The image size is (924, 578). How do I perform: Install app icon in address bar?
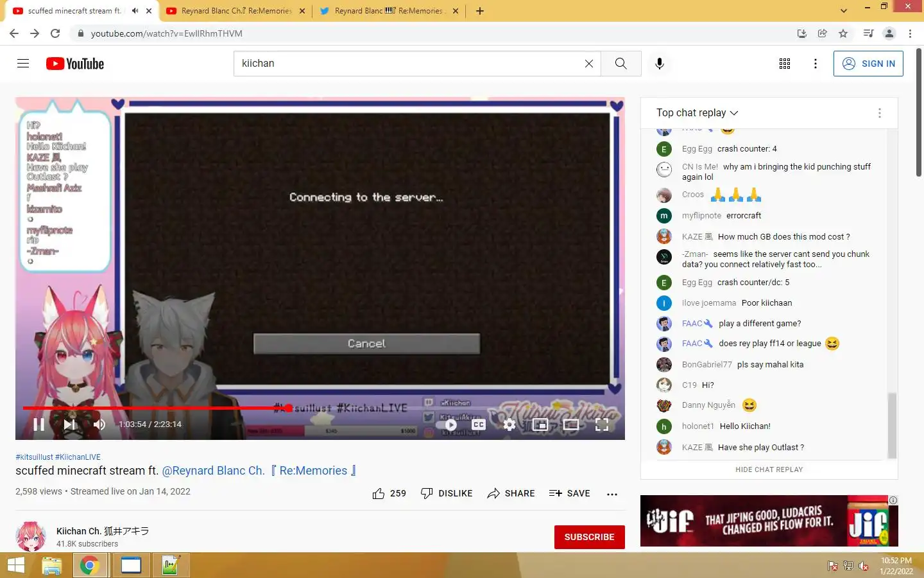click(x=801, y=33)
